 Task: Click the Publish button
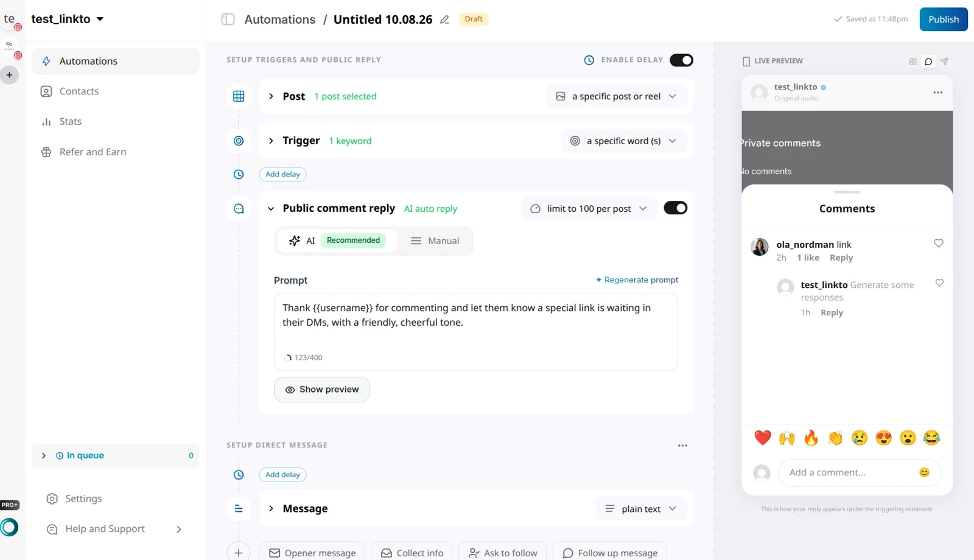point(943,19)
